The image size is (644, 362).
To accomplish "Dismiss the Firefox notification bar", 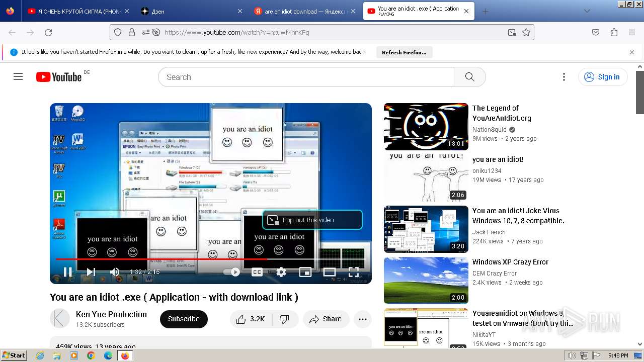I will click(632, 52).
